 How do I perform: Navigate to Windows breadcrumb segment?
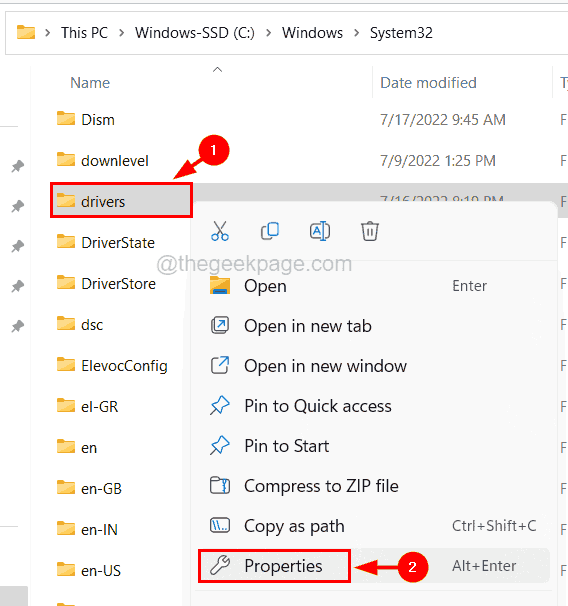312,33
